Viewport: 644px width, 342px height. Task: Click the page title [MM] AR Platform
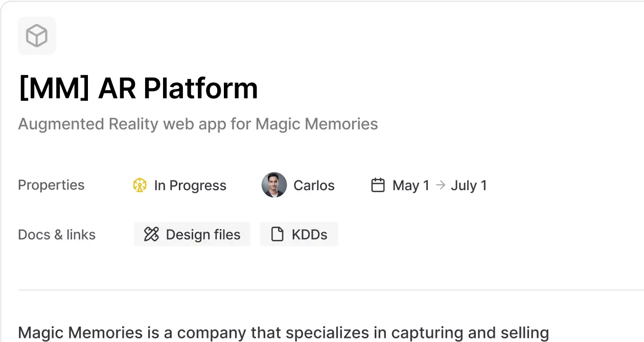click(x=138, y=87)
